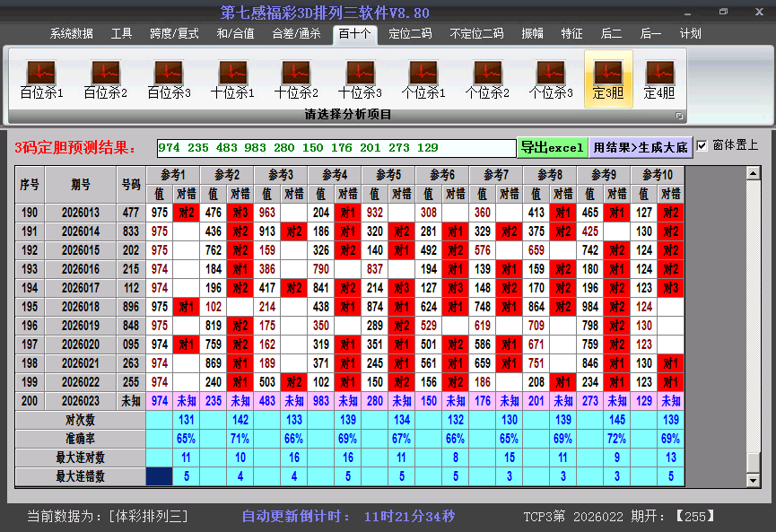Screen dimensions: 776x532
Task: Select the 个位杀2 analysis icon
Action: [x=486, y=74]
